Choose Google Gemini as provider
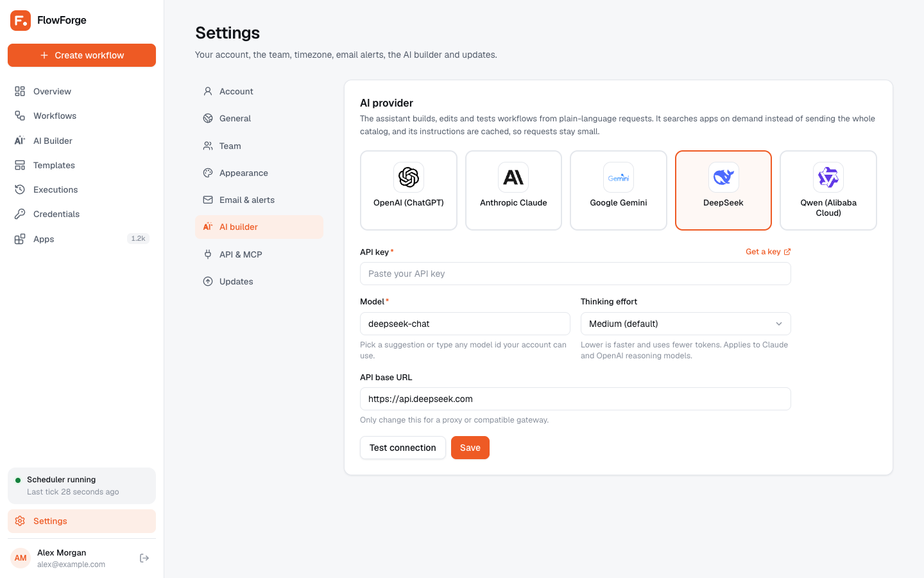Image resolution: width=924 pixels, height=578 pixels. (x=619, y=190)
